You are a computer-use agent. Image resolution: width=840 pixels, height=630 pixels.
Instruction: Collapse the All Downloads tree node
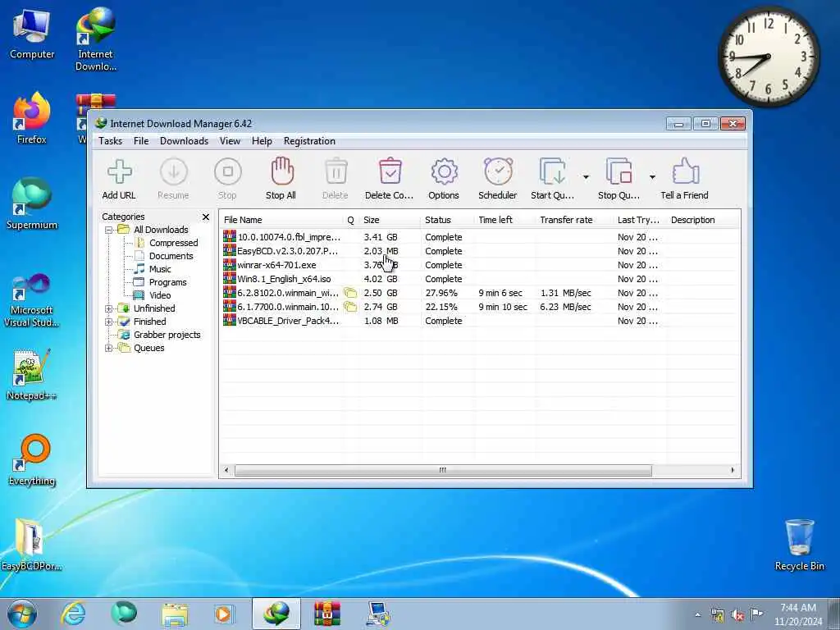click(x=108, y=230)
